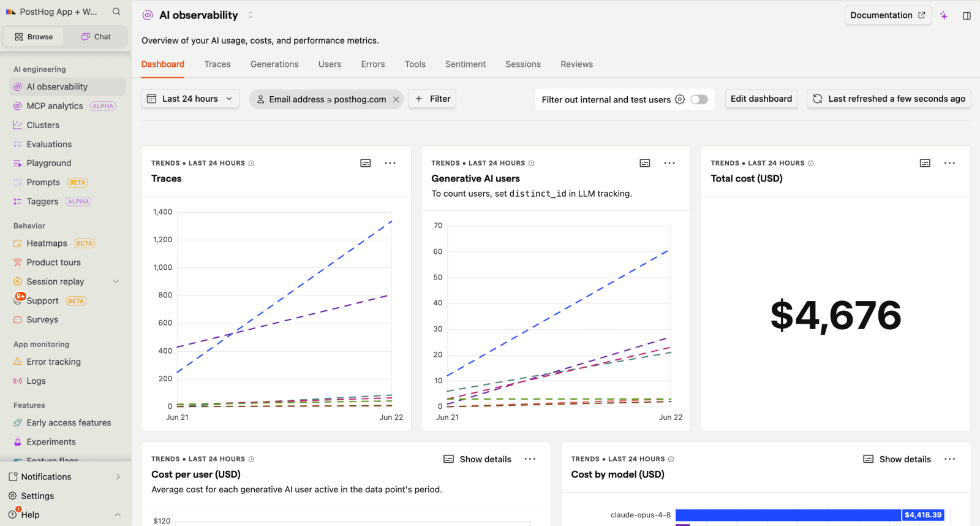Click Edit dashboard button

click(761, 99)
